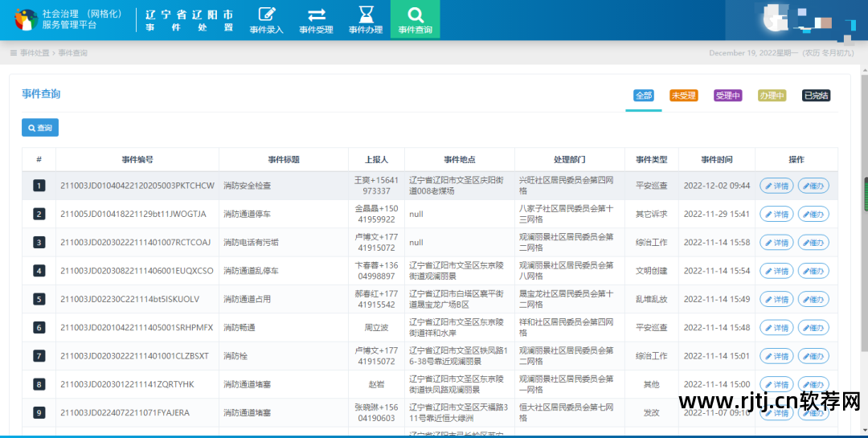Screen dimensions: 868x438
Task: Select event number 211003JD02030222111401007RCTCOAJ
Action: pos(136,243)
